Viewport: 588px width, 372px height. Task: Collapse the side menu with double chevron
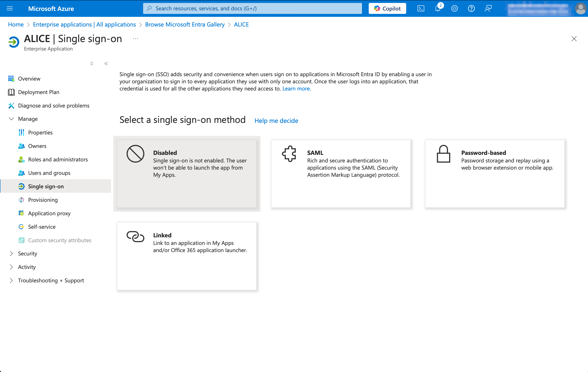click(106, 64)
